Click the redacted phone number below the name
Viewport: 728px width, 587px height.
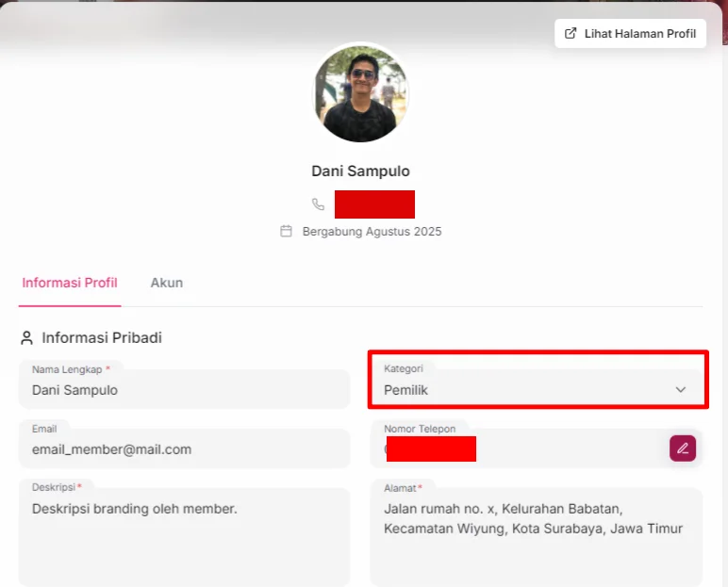point(374,204)
